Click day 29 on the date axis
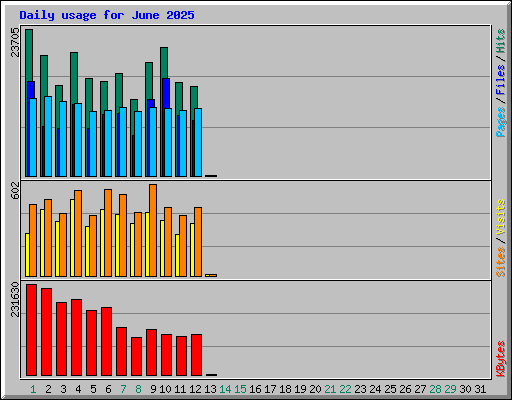 pyautogui.click(x=450, y=389)
